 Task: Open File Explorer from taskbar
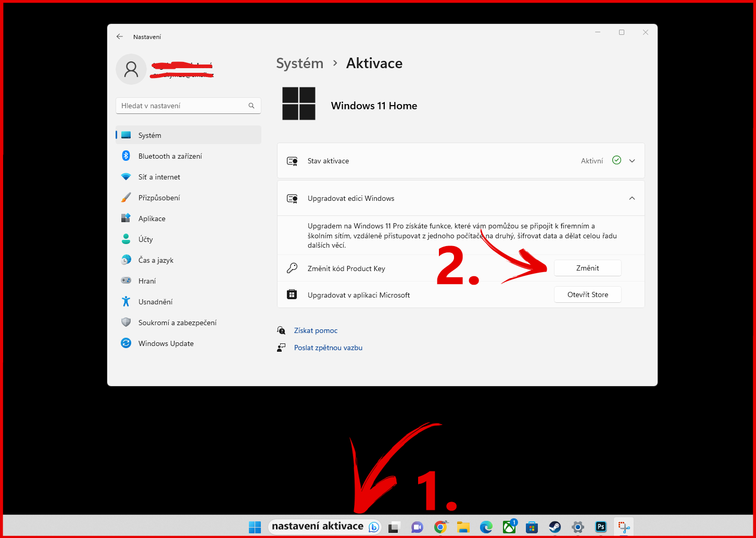click(x=463, y=527)
